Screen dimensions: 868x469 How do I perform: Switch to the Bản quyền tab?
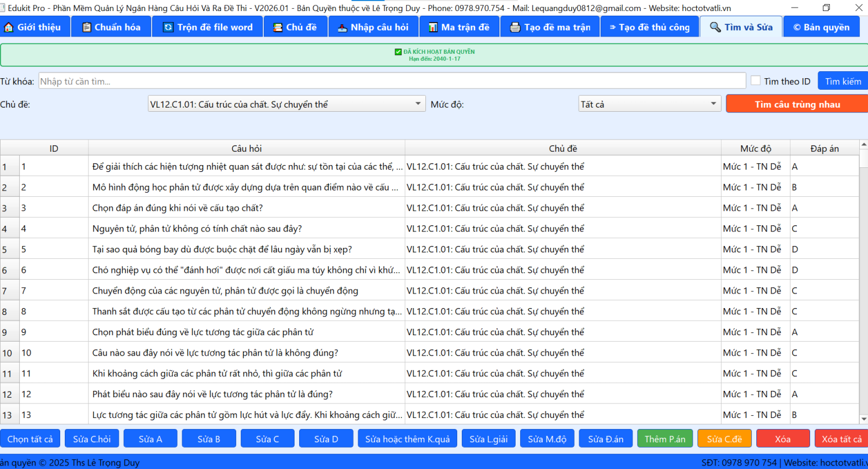821,27
